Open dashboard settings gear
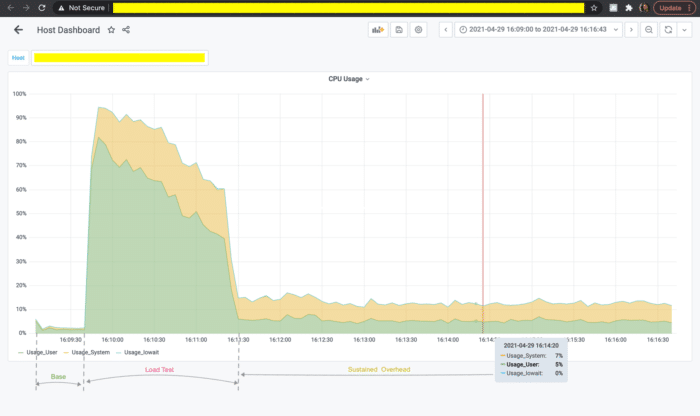Screen dimensions: 700x416 418,30
